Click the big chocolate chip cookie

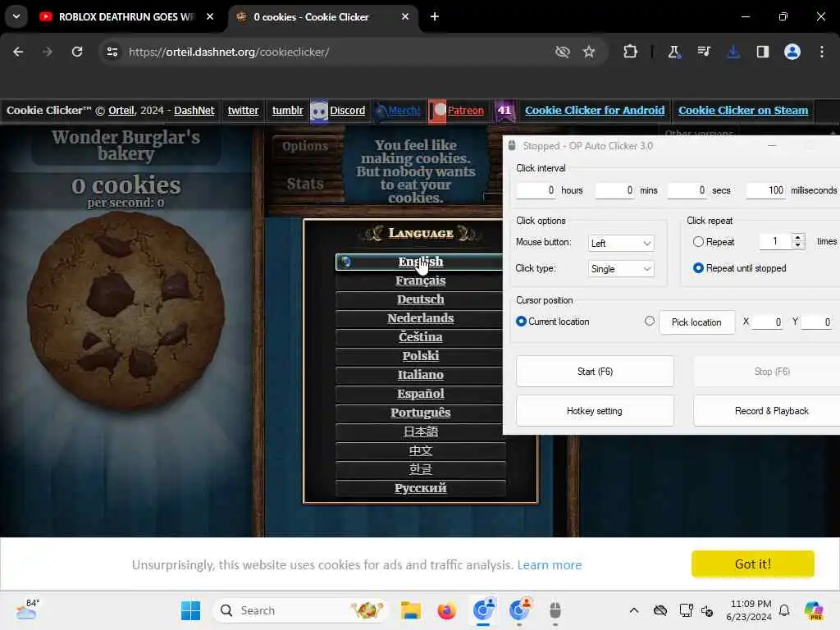click(126, 311)
